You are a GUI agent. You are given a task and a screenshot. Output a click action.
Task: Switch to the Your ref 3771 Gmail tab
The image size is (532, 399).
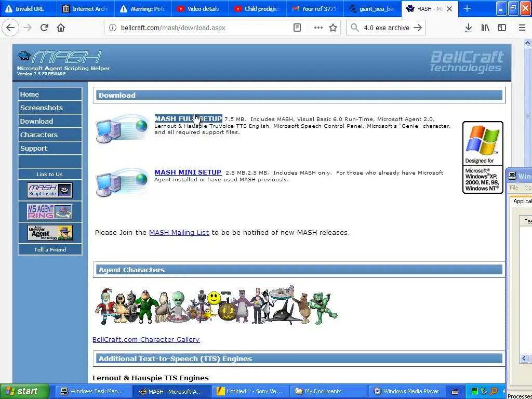315,9
